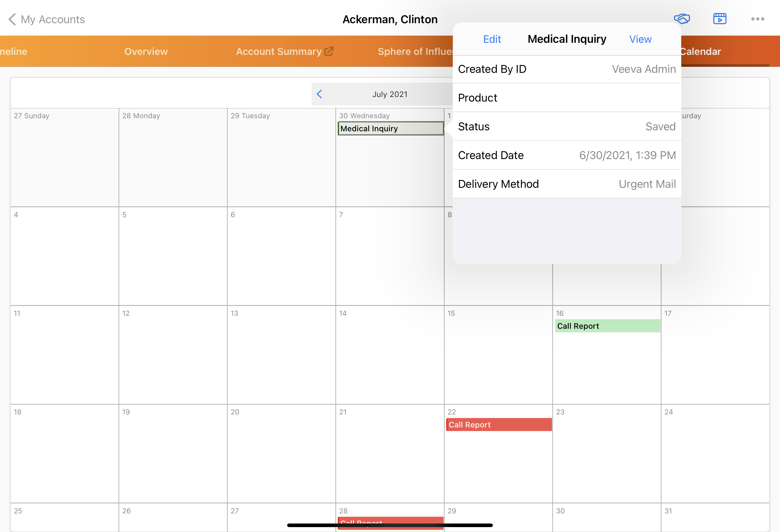
Task: Open the media player calendar icon
Action: point(720,19)
